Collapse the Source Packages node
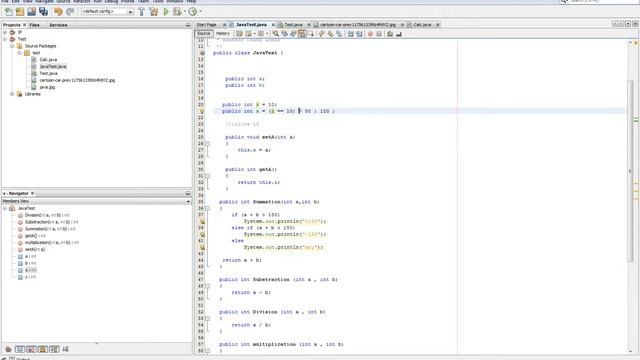 (12, 46)
